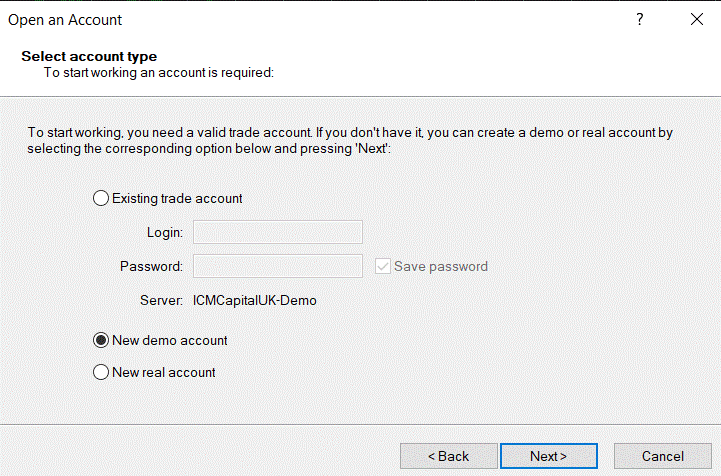Screen dimensions: 721x476
Task: Click the 'Login:' field label
Action: coord(165,232)
